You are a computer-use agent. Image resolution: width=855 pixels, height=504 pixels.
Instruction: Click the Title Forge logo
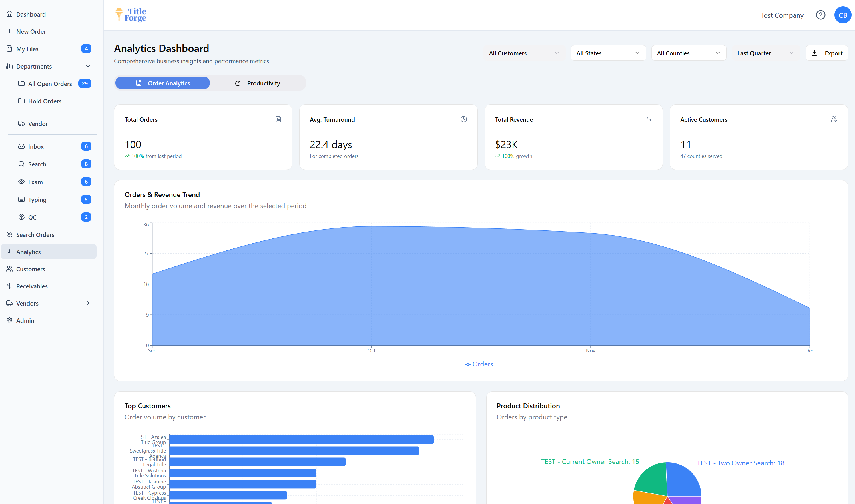[131, 15]
